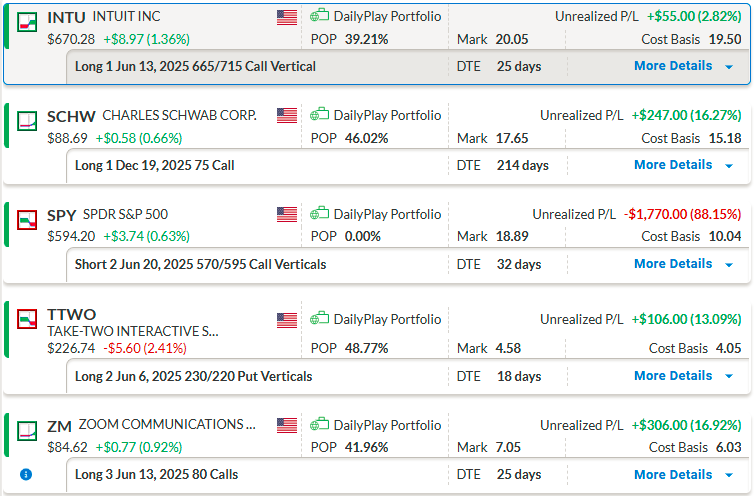755x496 pixels.
Task: Open the TTWO strategy chart icon
Action: (x=27, y=319)
